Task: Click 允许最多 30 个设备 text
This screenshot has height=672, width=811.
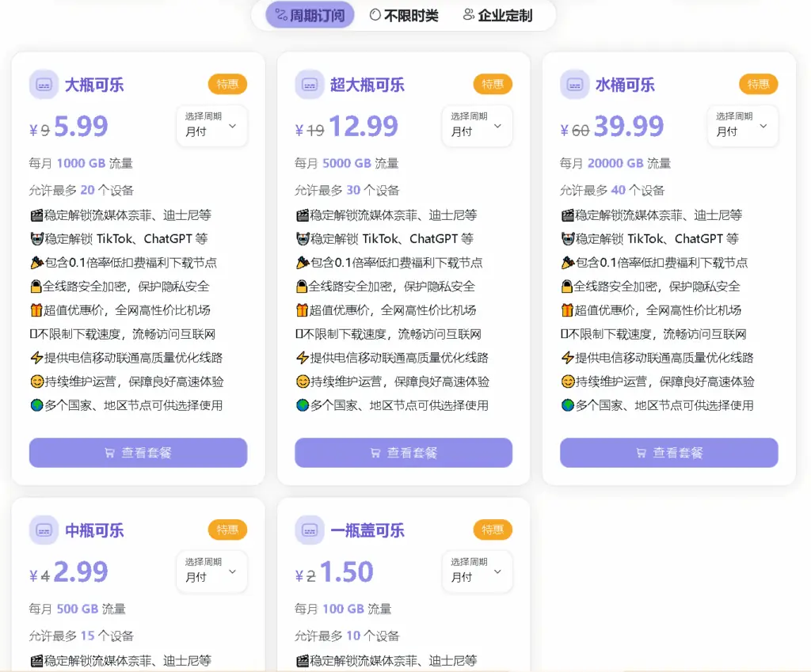Action: (x=347, y=190)
